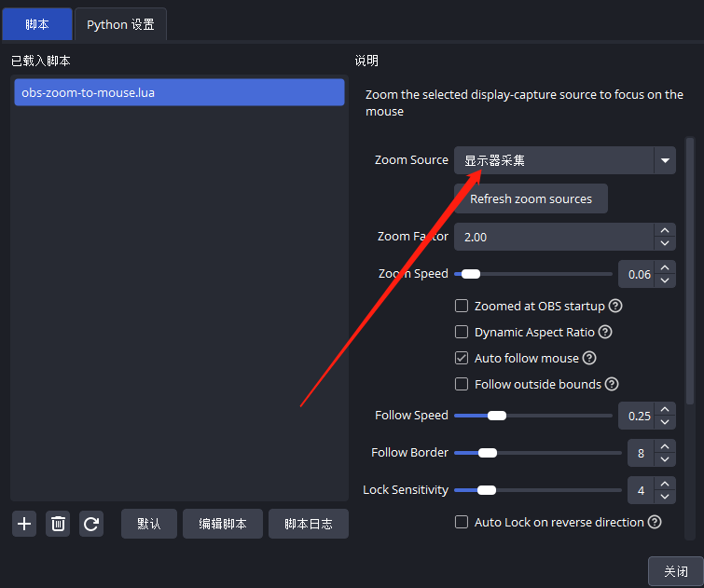Enable Zoomed at OBS startup checkbox

pos(462,306)
